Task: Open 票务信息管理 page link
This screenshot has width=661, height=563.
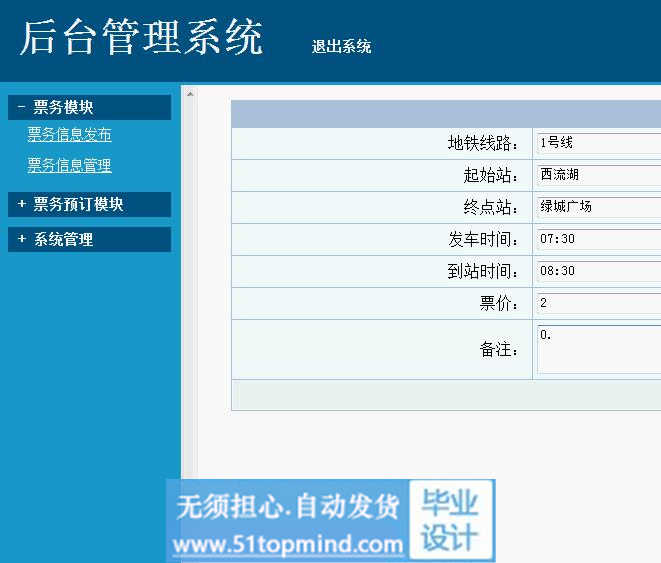Action: (70, 165)
